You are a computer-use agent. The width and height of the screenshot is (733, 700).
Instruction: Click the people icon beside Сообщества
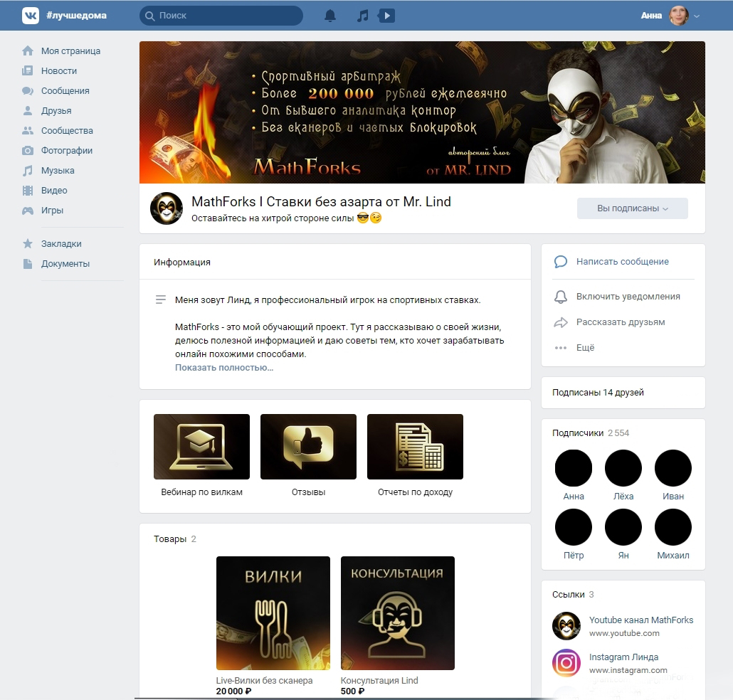coord(28,130)
